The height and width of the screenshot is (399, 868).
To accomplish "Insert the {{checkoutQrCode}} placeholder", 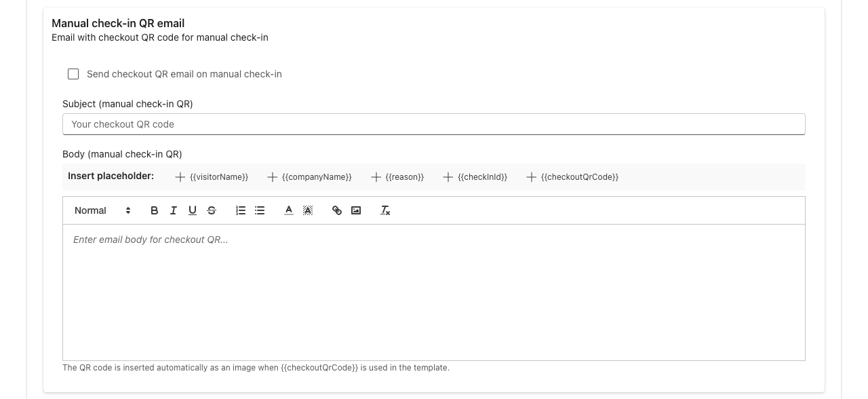I will pos(572,177).
